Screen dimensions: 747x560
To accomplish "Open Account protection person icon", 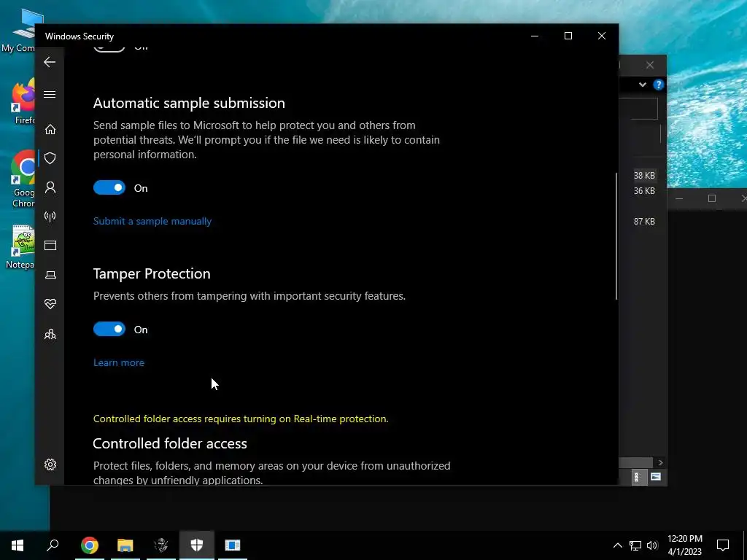I will [50, 187].
